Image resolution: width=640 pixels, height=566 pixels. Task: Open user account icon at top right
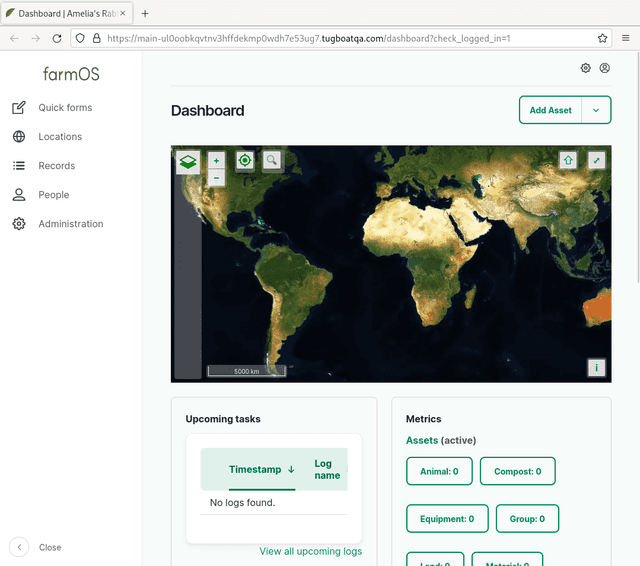coord(604,68)
